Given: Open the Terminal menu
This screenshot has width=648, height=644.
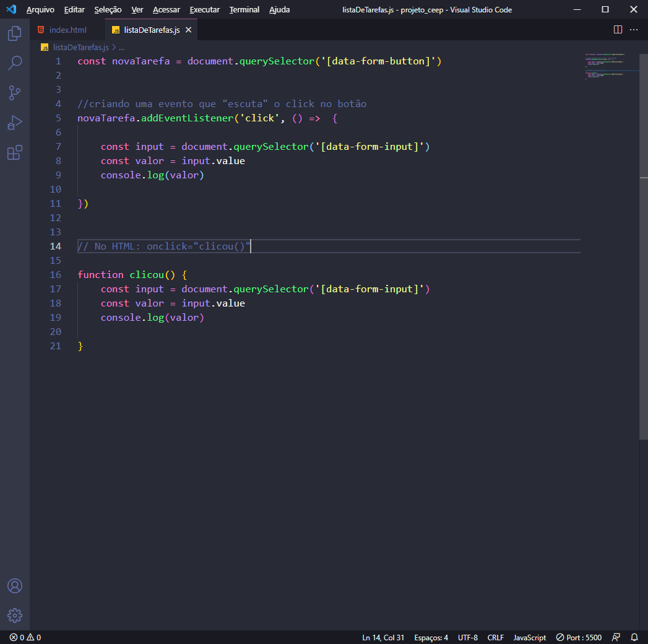Looking at the screenshot, I should tap(244, 9).
